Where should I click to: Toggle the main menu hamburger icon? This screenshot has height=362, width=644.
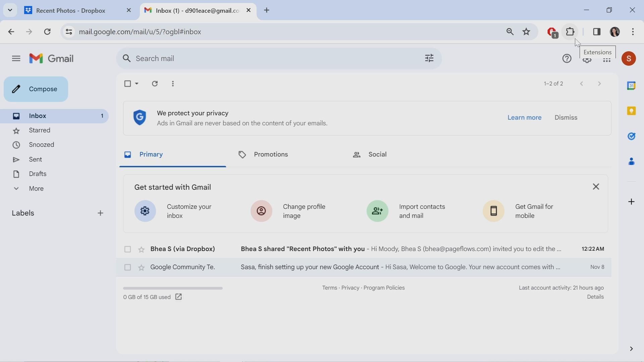[x=16, y=59]
